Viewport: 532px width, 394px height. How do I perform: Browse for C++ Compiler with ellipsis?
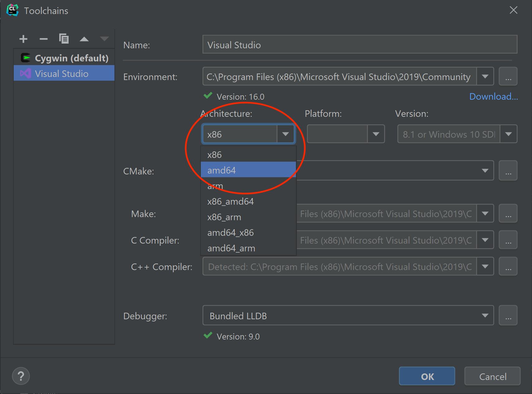(x=508, y=267)
